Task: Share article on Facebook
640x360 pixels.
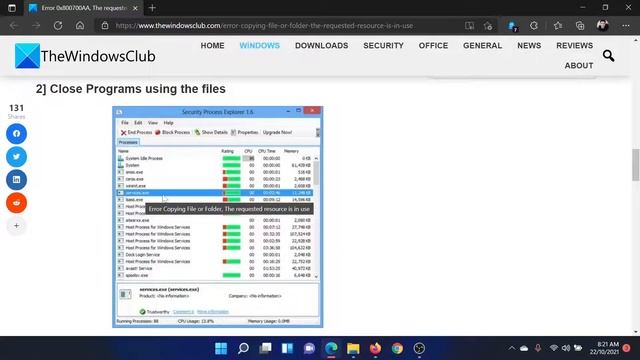Action: click(x=16, y=134)
